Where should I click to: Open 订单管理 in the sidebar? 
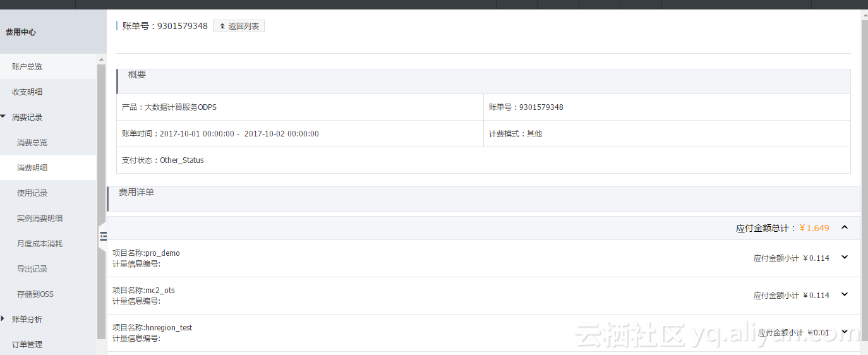pos(48,344)
